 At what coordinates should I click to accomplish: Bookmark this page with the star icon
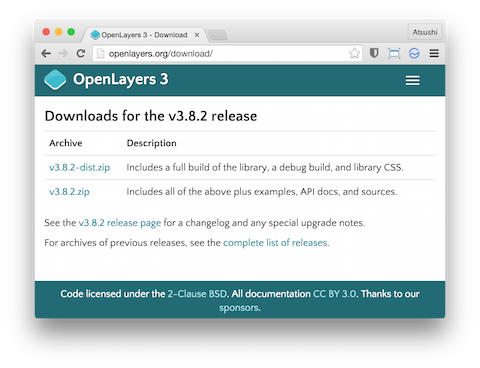click(354, 53)
